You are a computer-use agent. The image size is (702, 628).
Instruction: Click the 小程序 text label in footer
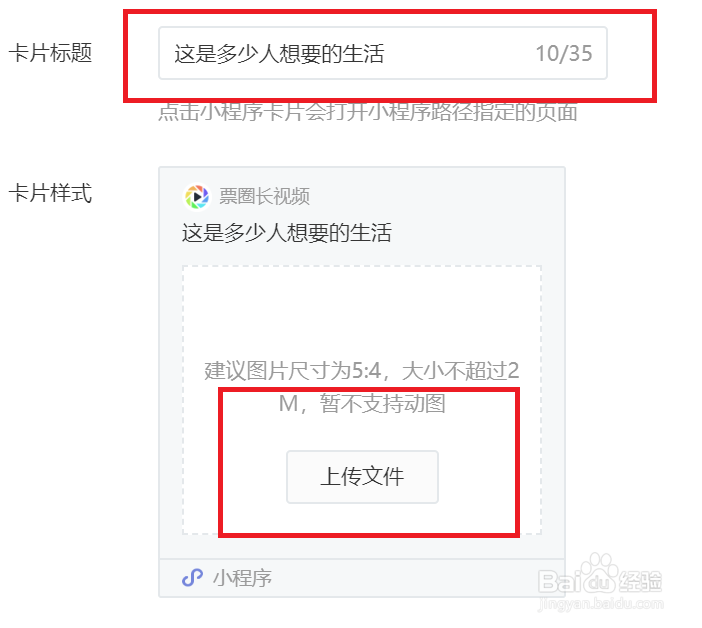coord(242,578)
